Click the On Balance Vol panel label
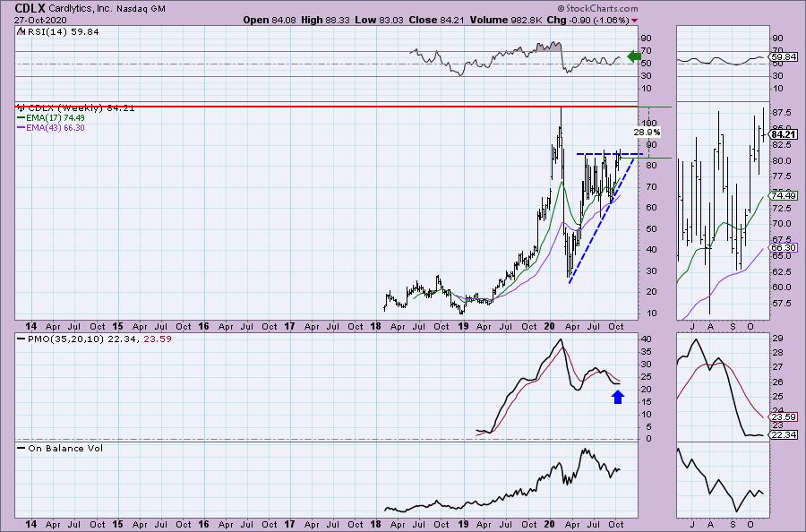The width and height of the screenshot is (806, 532). click(x=65, y=448)
